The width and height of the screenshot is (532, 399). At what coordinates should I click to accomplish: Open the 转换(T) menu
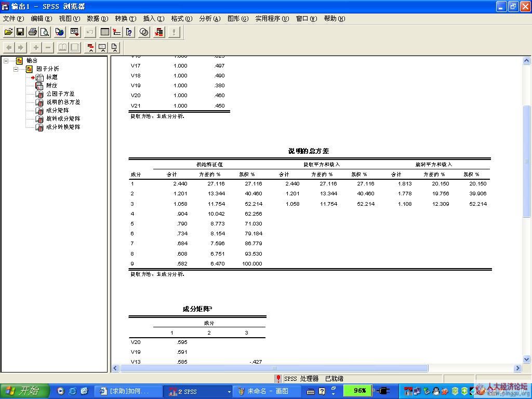click(126, 19)
